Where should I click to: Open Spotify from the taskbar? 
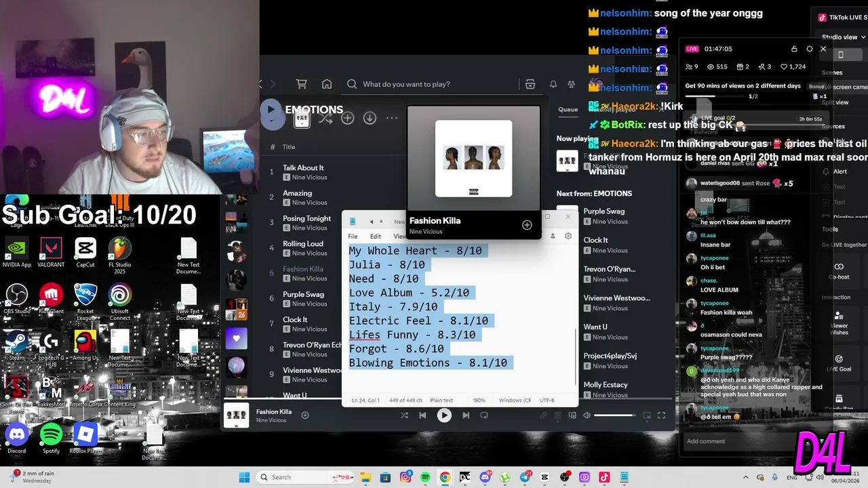tap(425, 477)
